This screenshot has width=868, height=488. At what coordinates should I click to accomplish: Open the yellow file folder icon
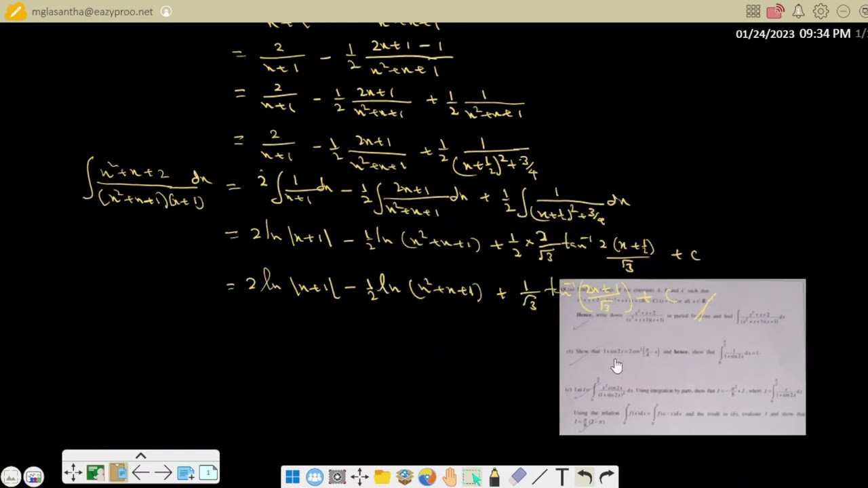[382, 477]
